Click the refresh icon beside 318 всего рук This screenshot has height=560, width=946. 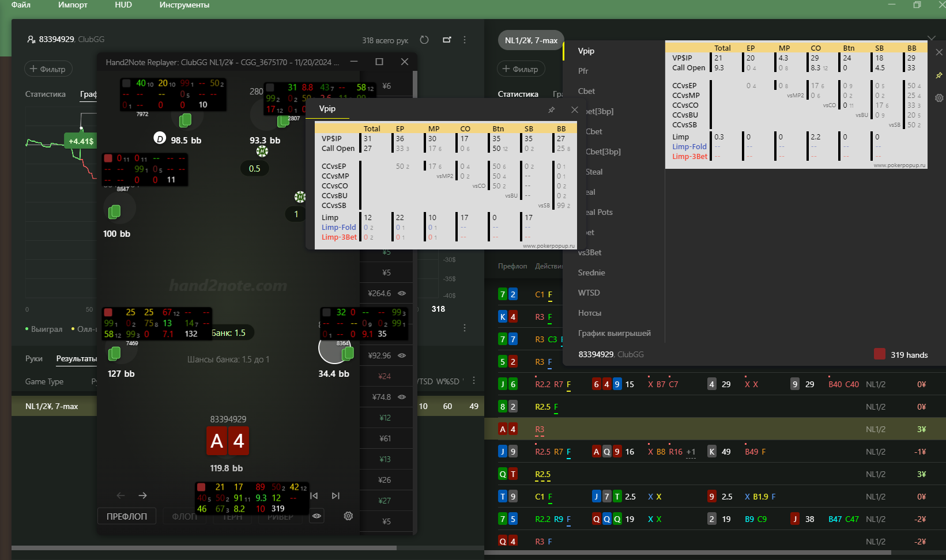(x=424, y=40)
